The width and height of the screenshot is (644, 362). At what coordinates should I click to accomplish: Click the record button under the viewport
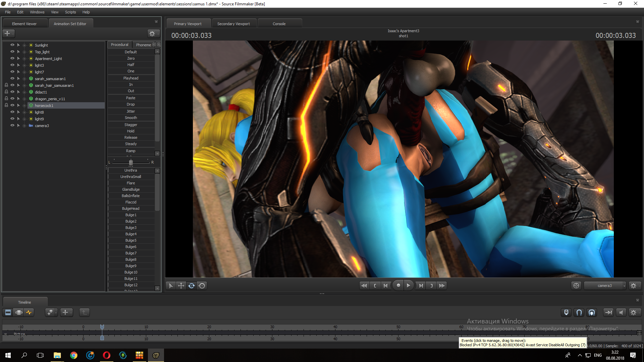398,286
